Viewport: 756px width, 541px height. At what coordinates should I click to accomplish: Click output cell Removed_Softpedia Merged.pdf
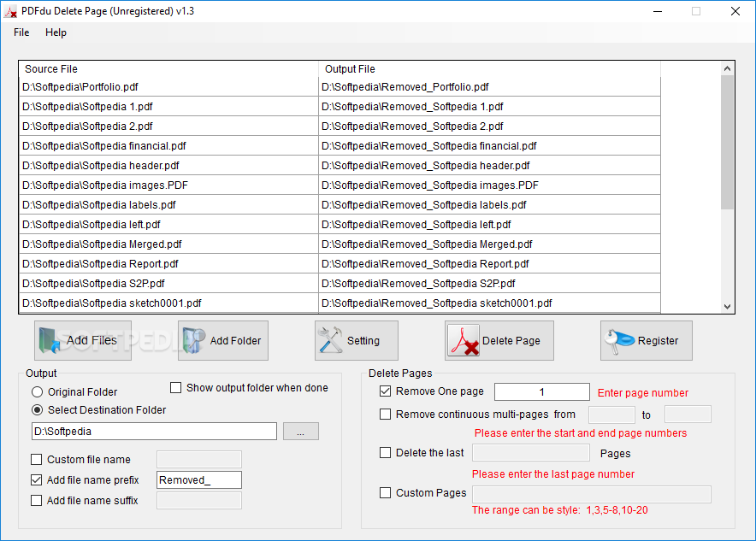click(489, 244)
